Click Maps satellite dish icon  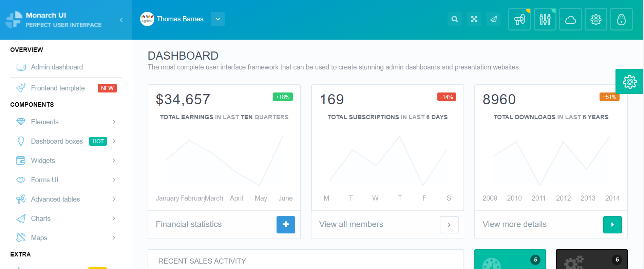21,238
